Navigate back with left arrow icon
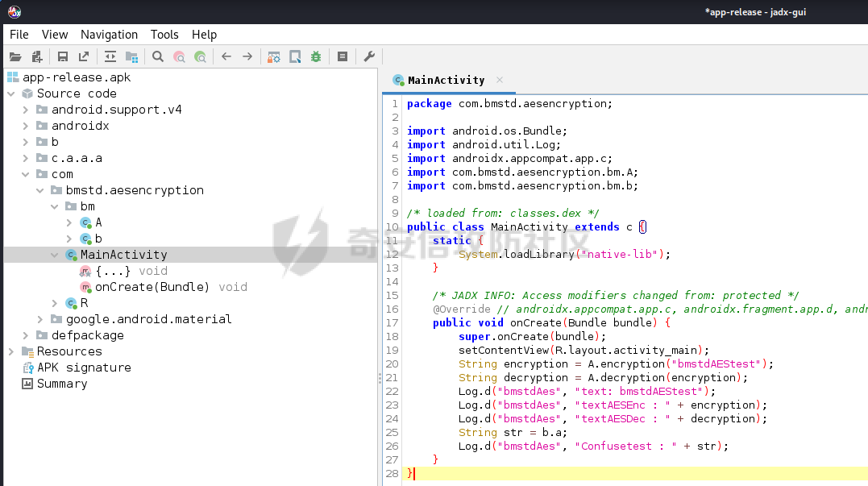Viewport: 868px width, 486px height. (x=226, y=56)
